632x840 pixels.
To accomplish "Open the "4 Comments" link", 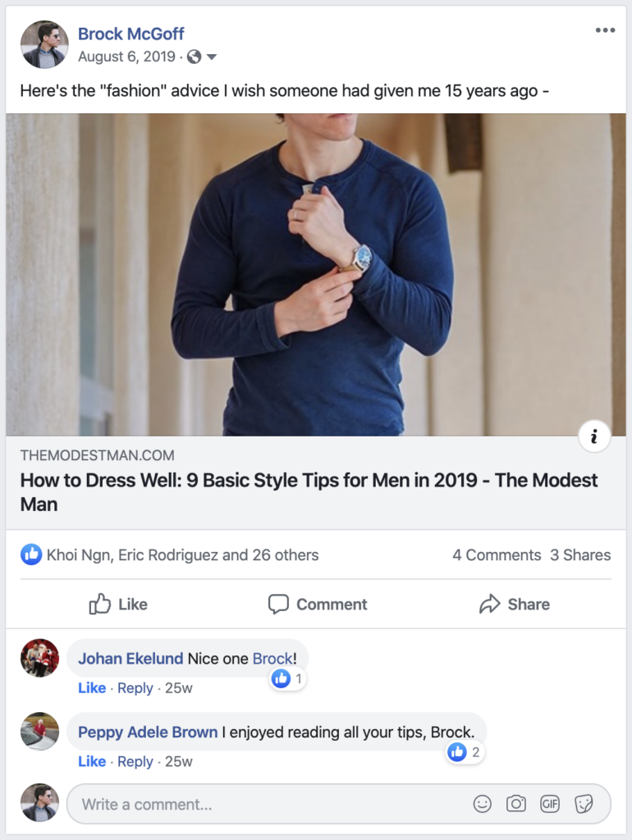I will 497,555.
